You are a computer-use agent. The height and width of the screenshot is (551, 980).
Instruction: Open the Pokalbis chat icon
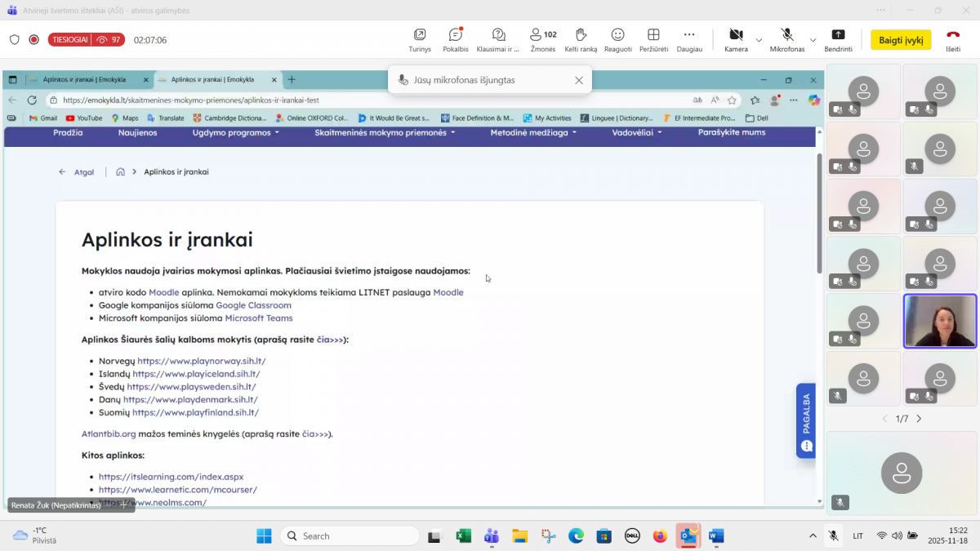pos(456,35)
